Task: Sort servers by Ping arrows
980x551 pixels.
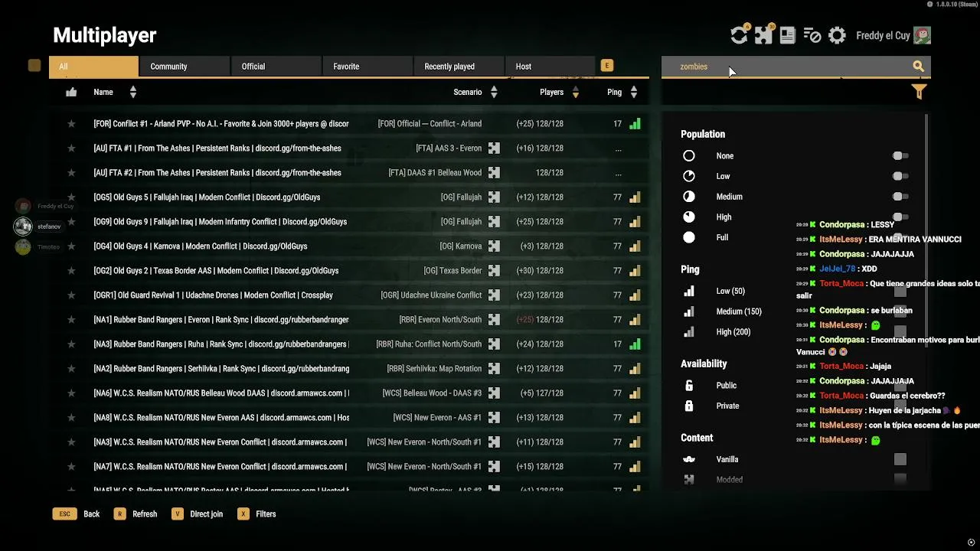Action: click(x=634, y=92)
